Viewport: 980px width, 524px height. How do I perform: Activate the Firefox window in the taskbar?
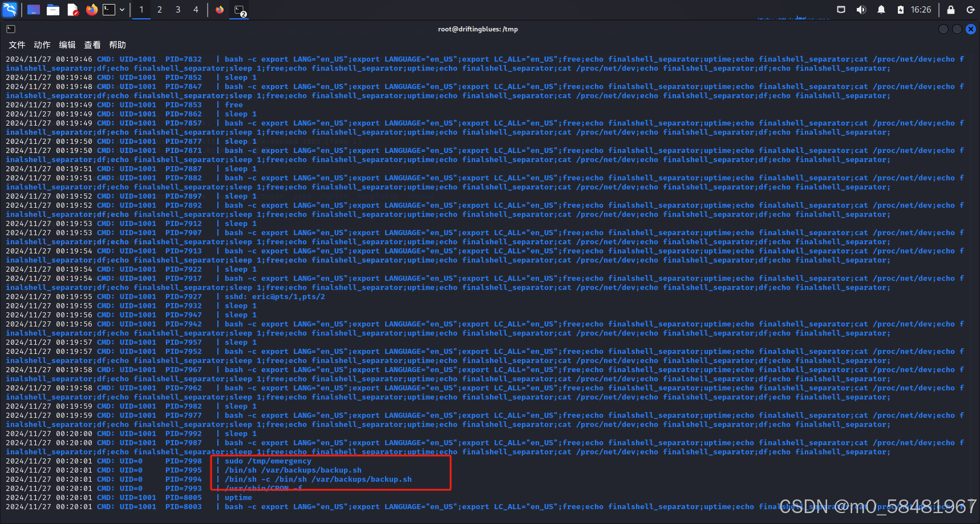[219, 10]
